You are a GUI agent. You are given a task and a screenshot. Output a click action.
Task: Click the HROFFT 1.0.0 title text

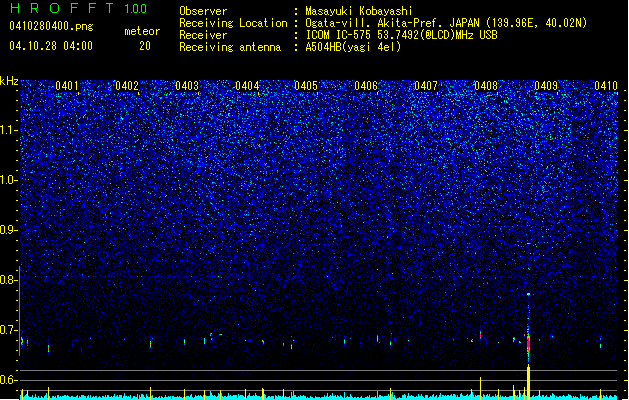78,8
